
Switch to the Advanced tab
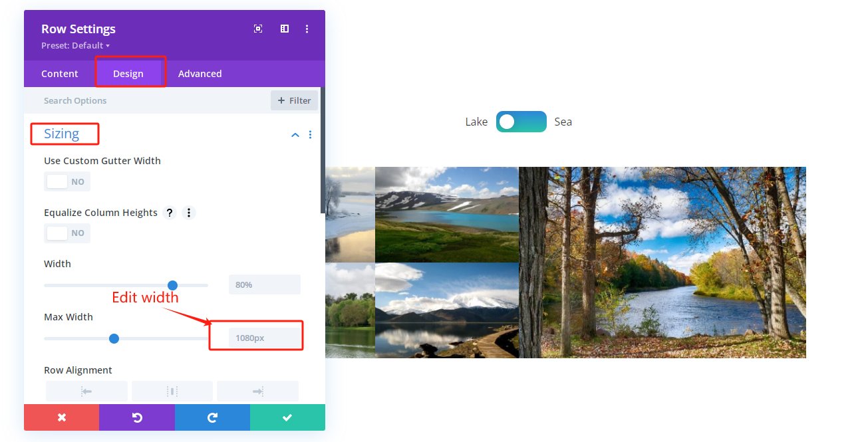pos(200,74)
